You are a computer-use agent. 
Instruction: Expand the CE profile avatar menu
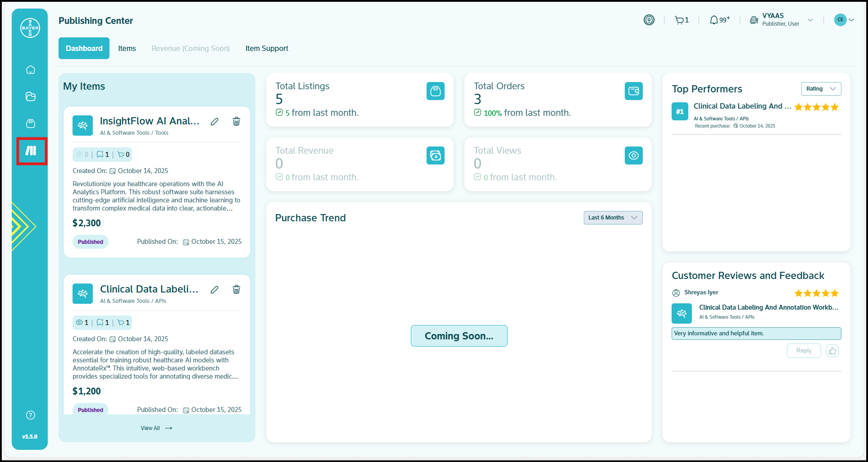844,20
